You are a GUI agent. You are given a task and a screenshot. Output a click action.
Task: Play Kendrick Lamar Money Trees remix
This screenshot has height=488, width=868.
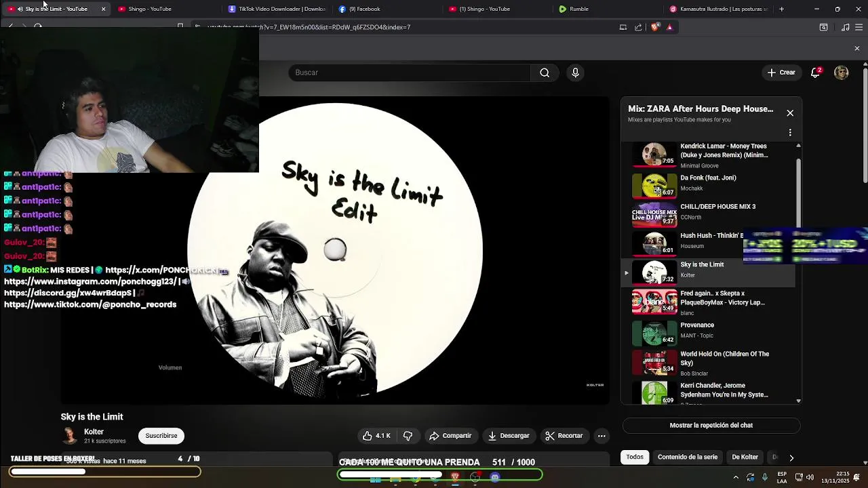[x=708, y=155]
